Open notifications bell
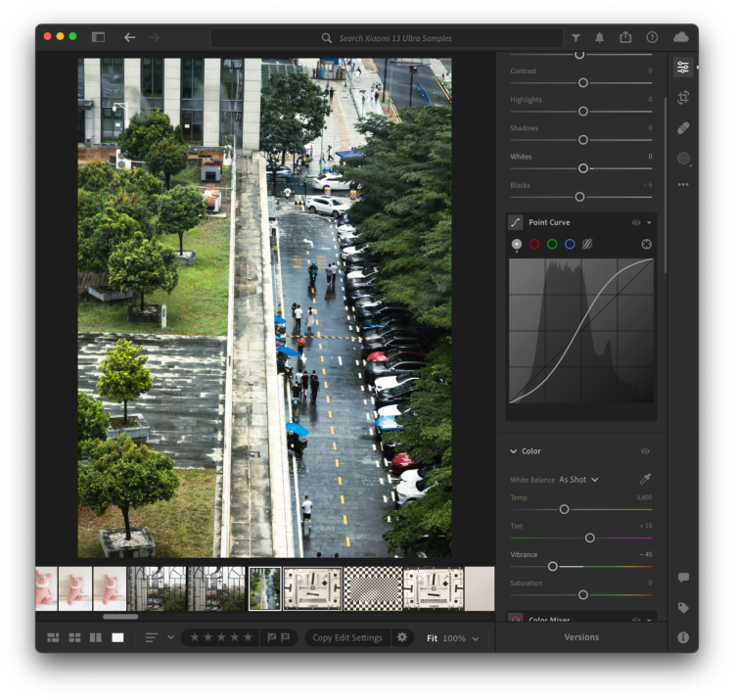Image resolution: width=734 pixels, height=700 pixels. 600,38
